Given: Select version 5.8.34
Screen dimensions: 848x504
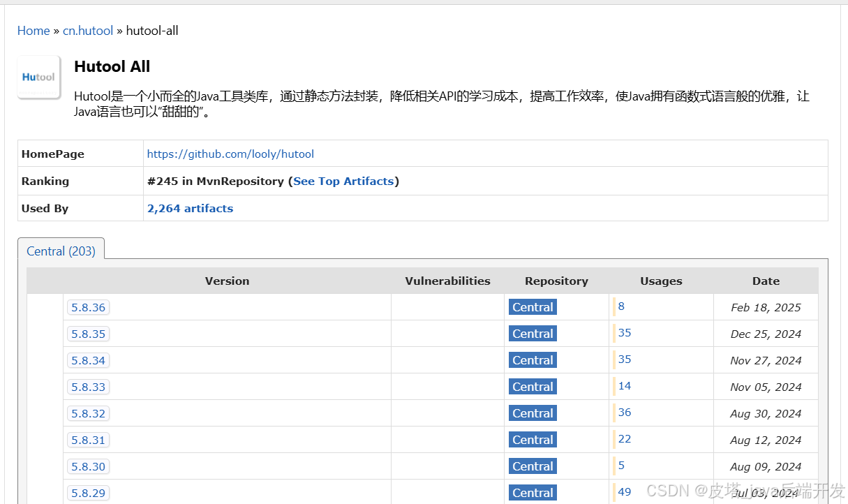Looking at the screenshot, I should [88, 360].
